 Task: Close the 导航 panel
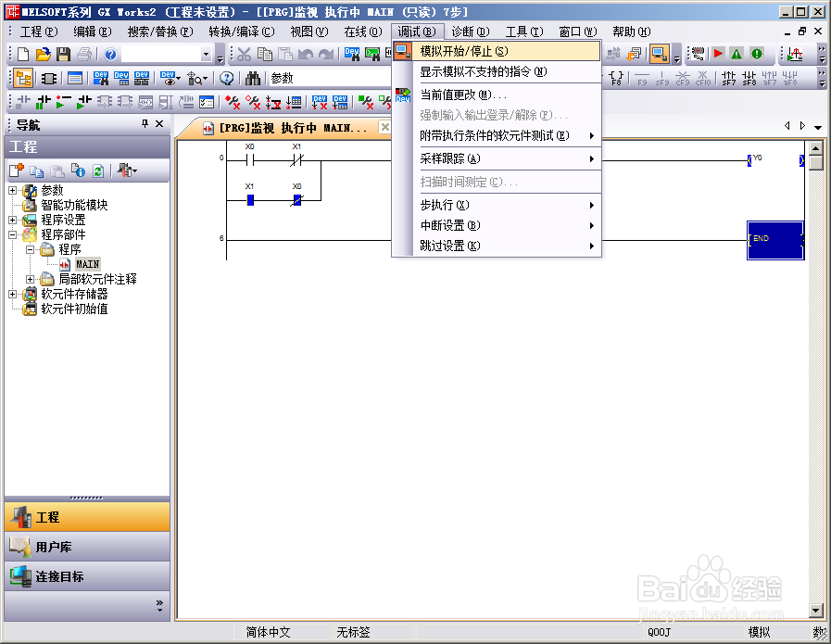(159, 124)
